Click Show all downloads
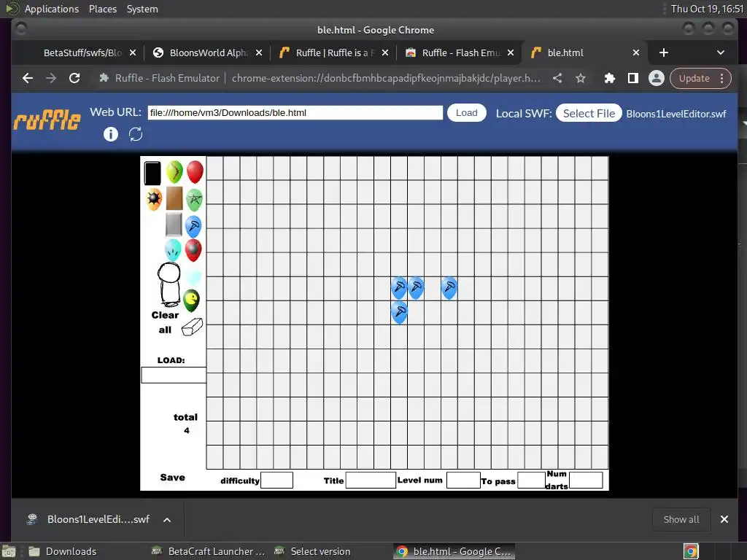 point(681,519)
